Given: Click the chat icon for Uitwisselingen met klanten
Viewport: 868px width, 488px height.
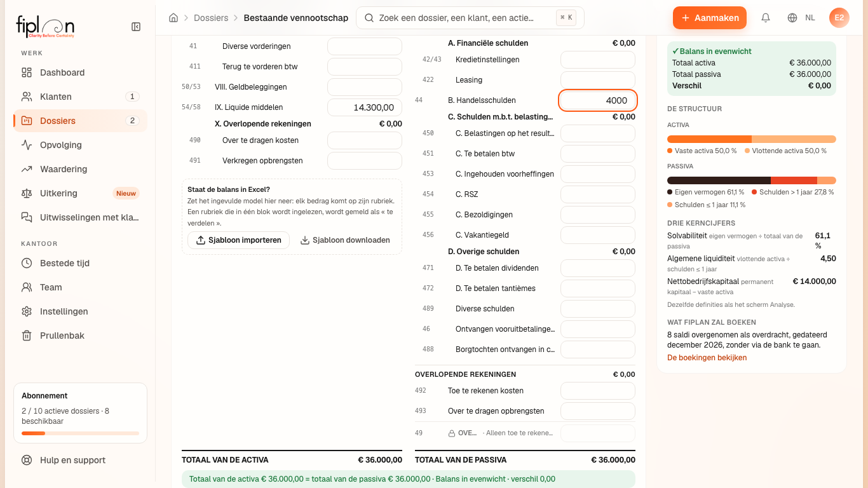Looking at the screenshot, I should pyautogui.click(x=27, y=217).
